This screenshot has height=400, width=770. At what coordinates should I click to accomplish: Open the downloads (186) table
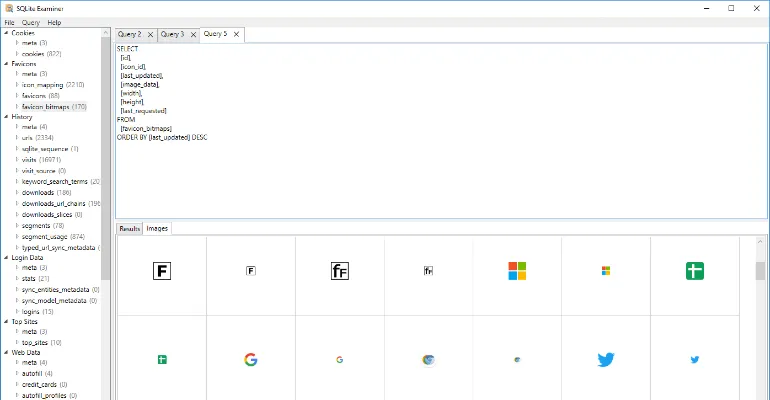click(46, 193)
